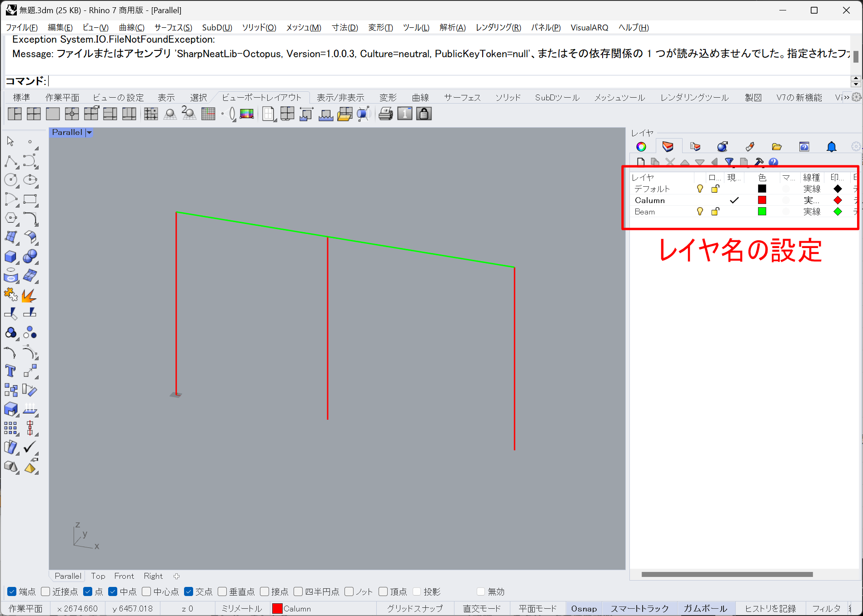The height and width of the screenshot is (616, 863).
Task: Open the current layer Calumn status bar selector
Action: (x=292, y=609)
